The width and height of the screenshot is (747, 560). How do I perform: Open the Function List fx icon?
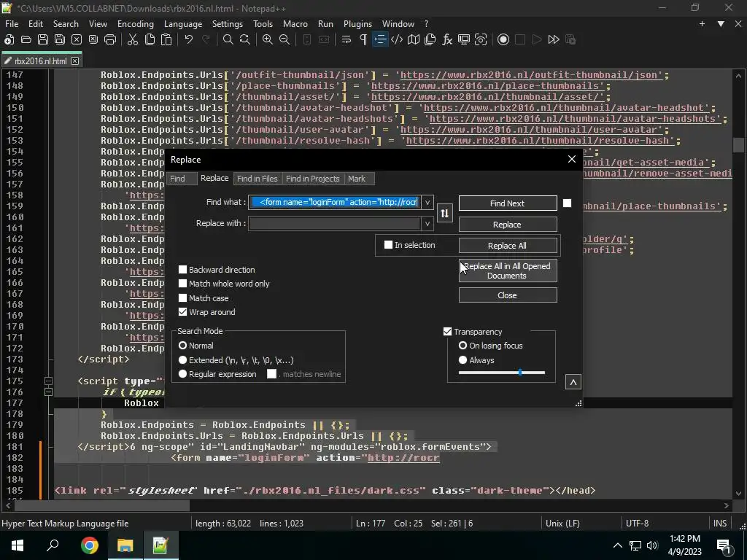pos(447,39)
